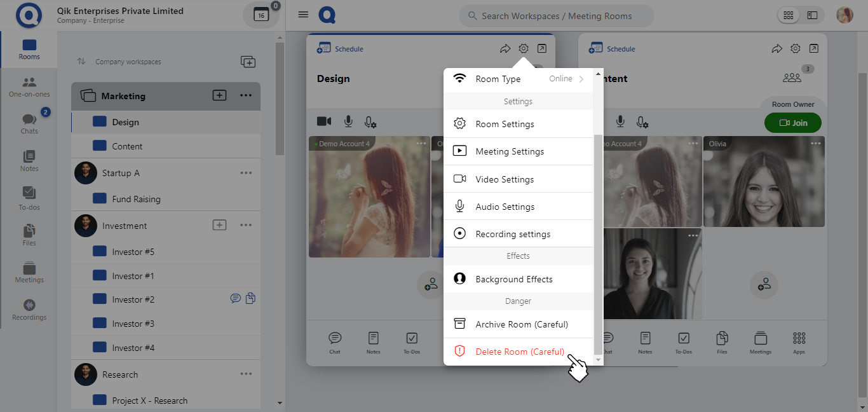Image resolution: width=868 pixels, height=412 pixels.
Task: Open the Startup A options menu
Action: point(246,173)
